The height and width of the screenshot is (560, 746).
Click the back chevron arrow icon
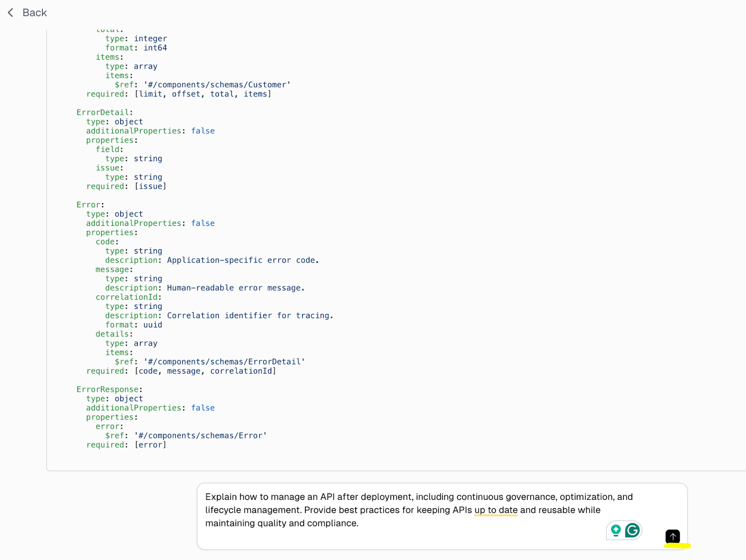(10, 13)
